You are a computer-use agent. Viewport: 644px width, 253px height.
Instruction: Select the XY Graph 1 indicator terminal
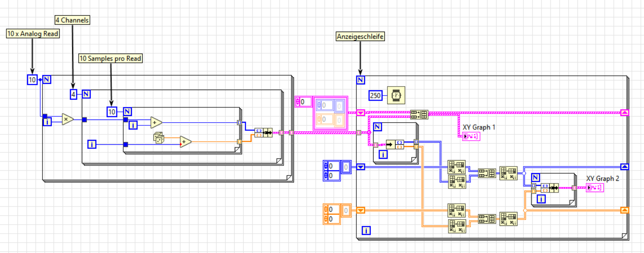471,136
